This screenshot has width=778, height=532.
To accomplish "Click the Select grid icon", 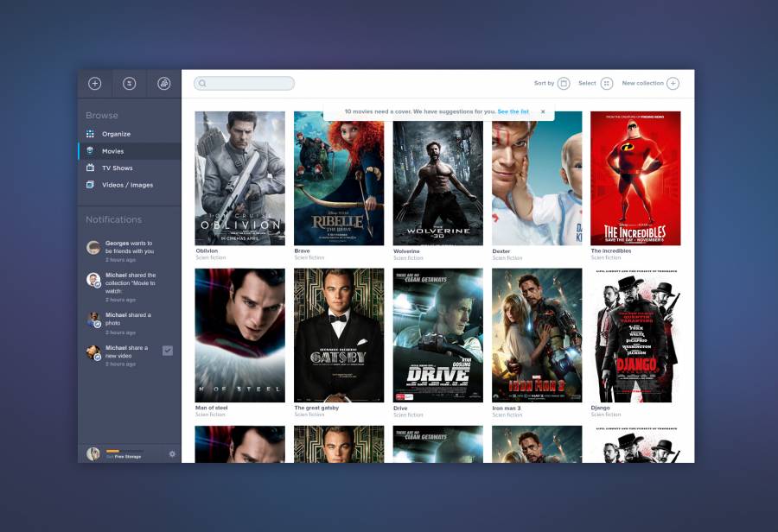I will click(607, 84).
